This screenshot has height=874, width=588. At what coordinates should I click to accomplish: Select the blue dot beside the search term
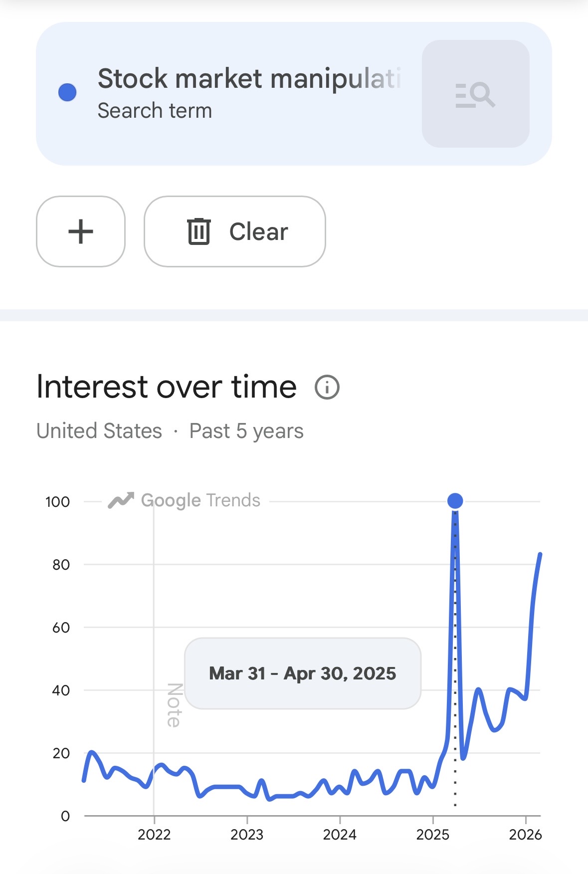coord(67,92)
